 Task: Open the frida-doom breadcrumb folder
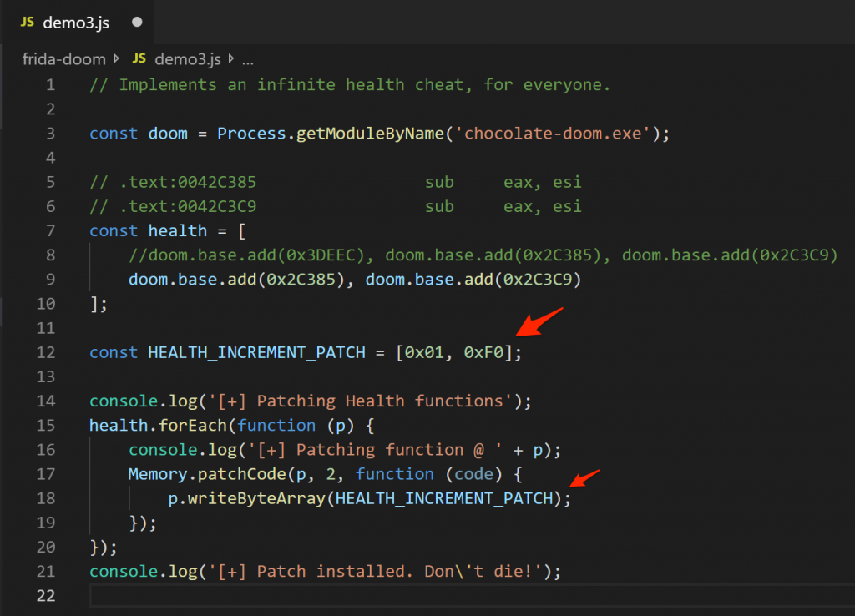coord(63,59)
